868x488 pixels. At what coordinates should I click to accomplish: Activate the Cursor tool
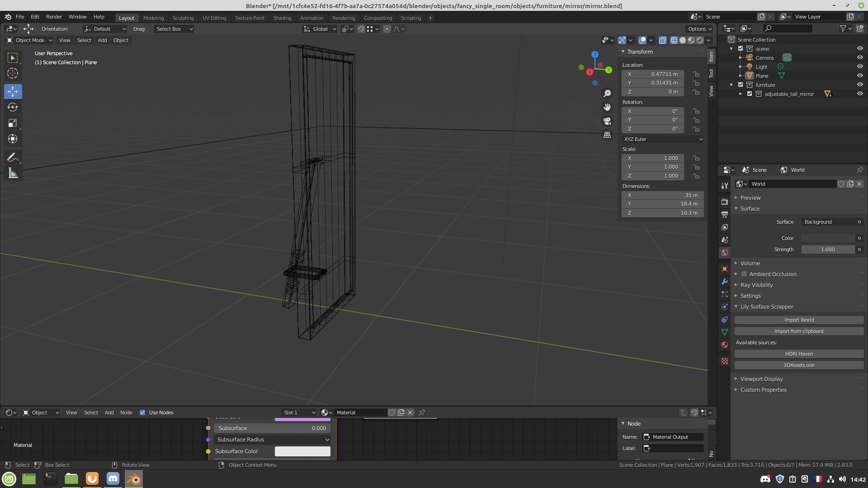(x=13, y=73)
